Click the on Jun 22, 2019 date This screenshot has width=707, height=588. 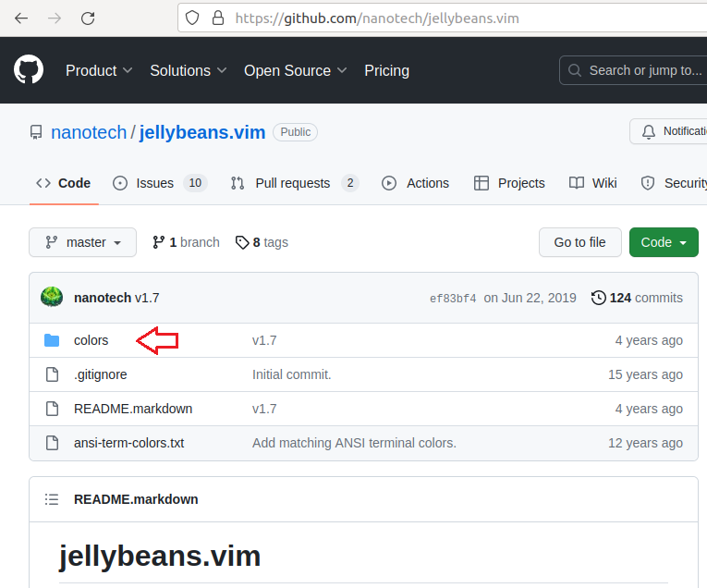(x=530, y=298)
